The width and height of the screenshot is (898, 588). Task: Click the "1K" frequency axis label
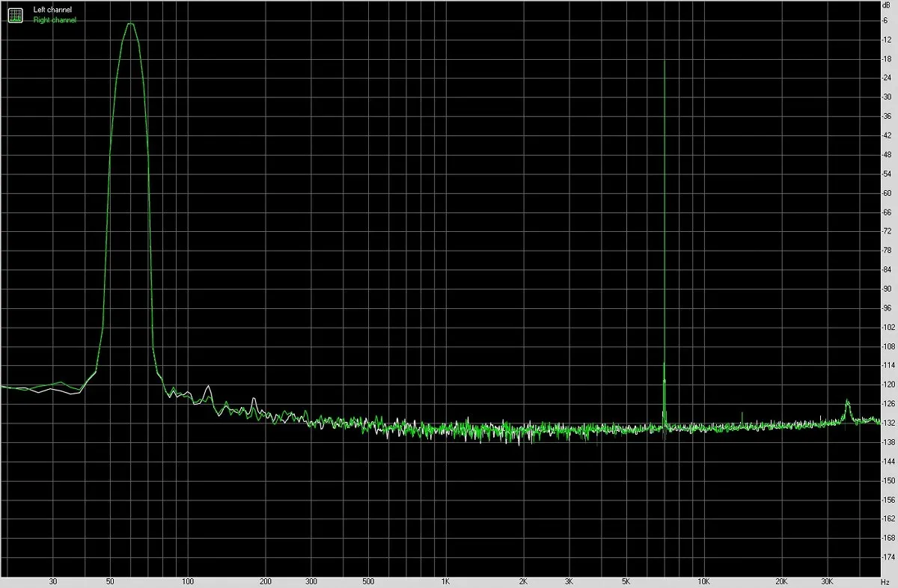(446, 581)
